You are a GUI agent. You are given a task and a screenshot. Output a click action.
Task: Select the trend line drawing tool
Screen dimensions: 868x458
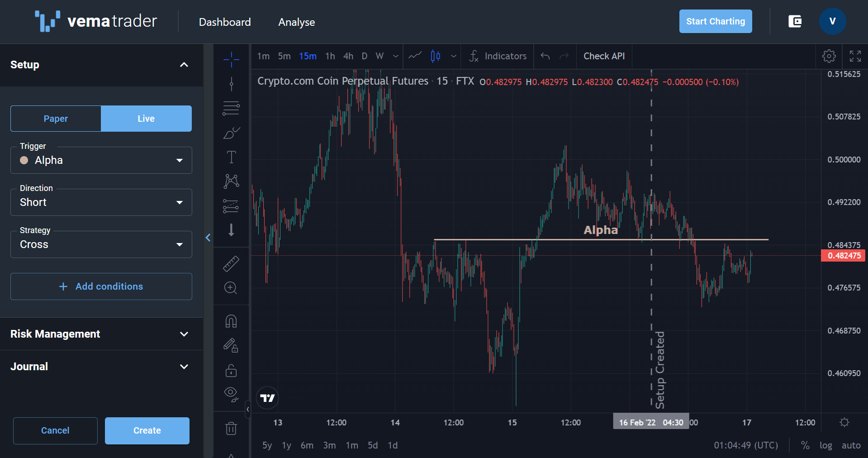point(231,84)
